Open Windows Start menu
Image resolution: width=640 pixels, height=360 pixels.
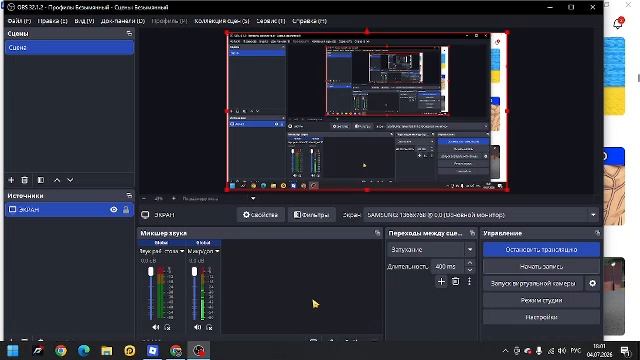click(13, 351)
